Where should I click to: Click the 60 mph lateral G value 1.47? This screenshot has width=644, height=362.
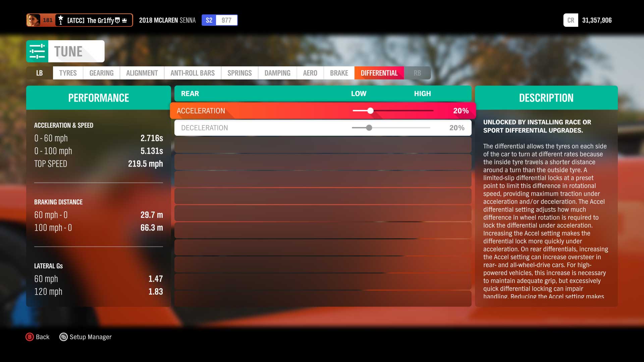[x=156, y=279]
